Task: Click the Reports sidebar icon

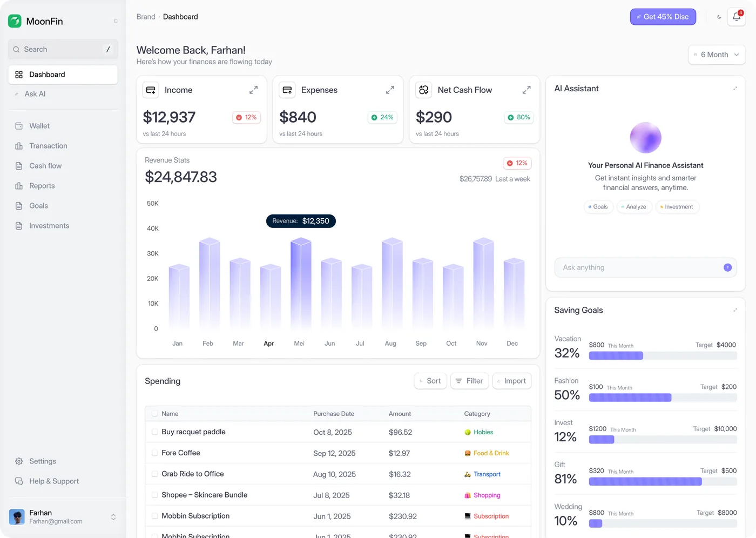Action: click(19, 186)
